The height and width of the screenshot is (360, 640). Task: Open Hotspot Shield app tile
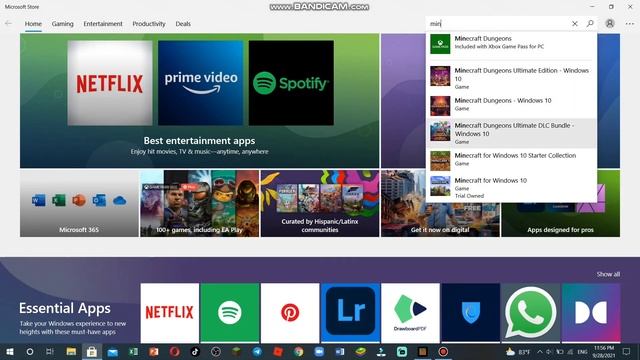[471, 313]
